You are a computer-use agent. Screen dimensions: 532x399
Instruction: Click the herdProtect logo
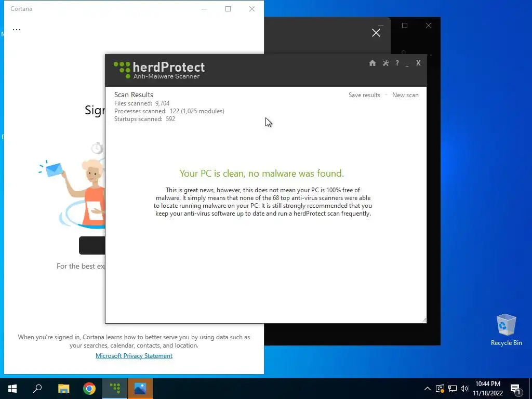pos(159,70)
